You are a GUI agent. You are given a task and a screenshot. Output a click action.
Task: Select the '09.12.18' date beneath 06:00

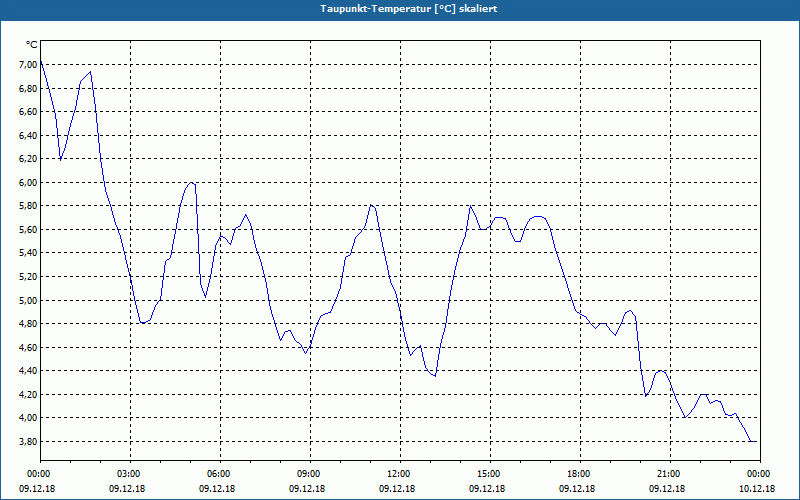tap(217, 489)
